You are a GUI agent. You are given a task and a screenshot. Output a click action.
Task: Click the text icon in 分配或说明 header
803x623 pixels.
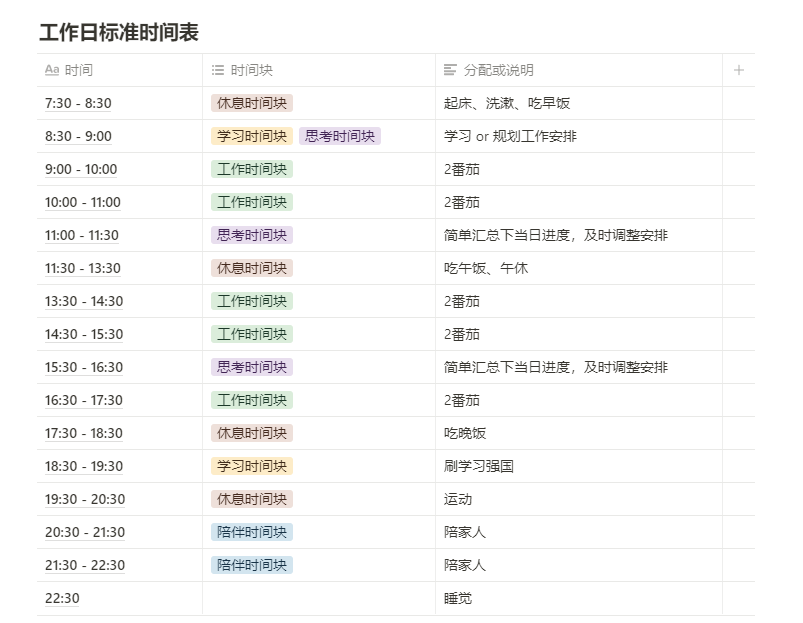click(x=450, y=70)
